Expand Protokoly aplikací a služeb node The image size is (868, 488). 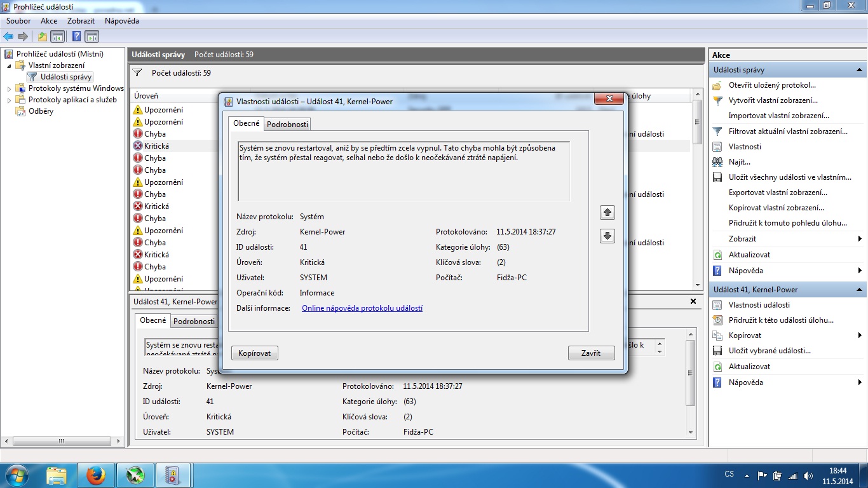pyautogui.click(x=9, y=100)
